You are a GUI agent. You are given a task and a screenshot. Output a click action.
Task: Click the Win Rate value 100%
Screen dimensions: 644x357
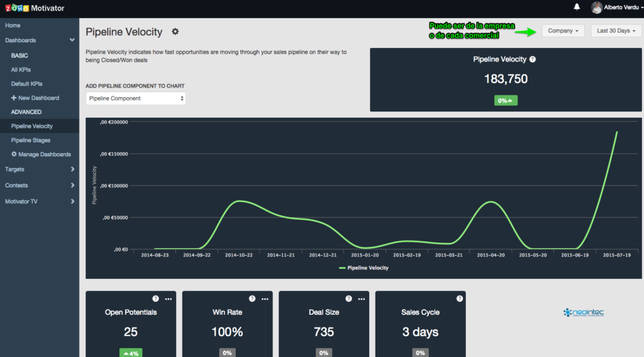point(227,332)
